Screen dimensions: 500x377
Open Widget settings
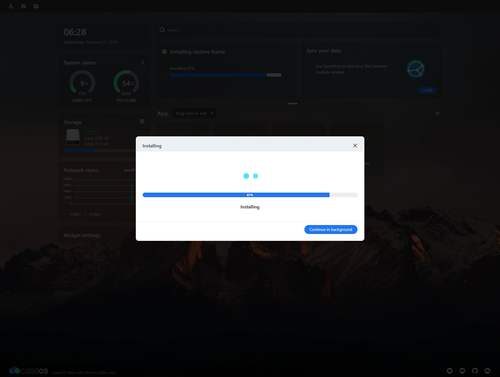[x=82, y=235]
